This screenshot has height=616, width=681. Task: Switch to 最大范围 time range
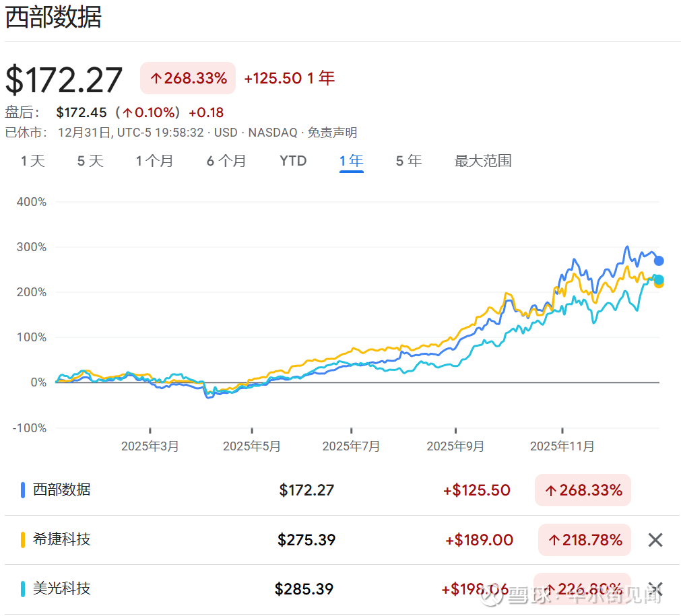coord(483,161)
